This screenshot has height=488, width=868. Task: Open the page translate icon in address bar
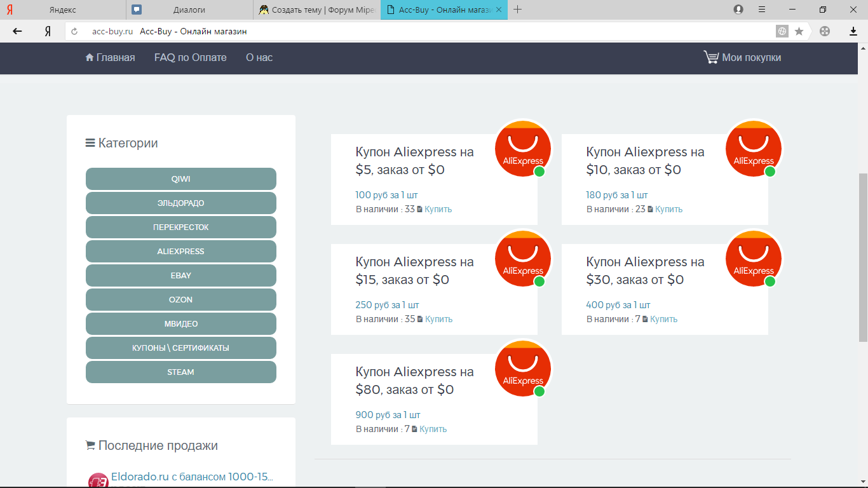(782, 31)
